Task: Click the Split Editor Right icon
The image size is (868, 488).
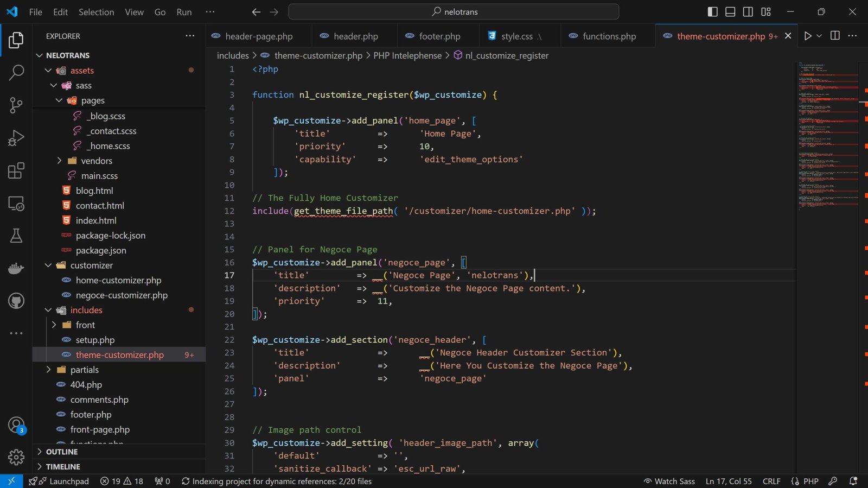Action: tap(835, 36)
